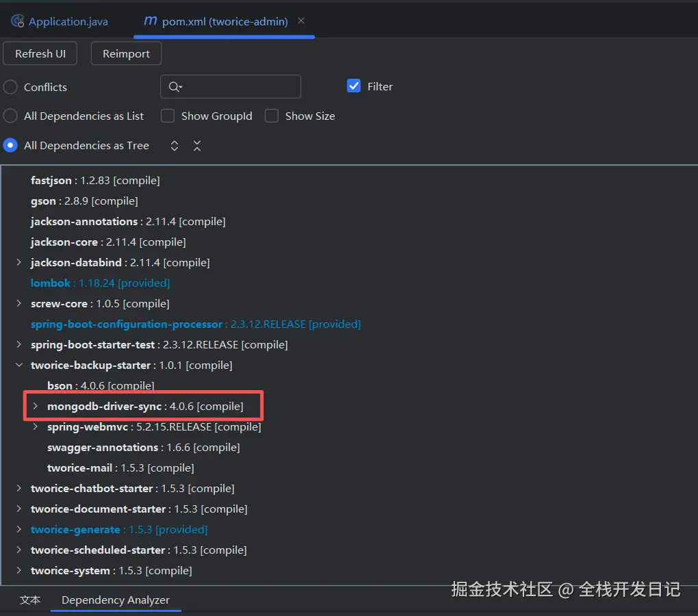The image size is (698, 616).
Task: Expand the jackson-databind node
Action: tap(18, 262)
